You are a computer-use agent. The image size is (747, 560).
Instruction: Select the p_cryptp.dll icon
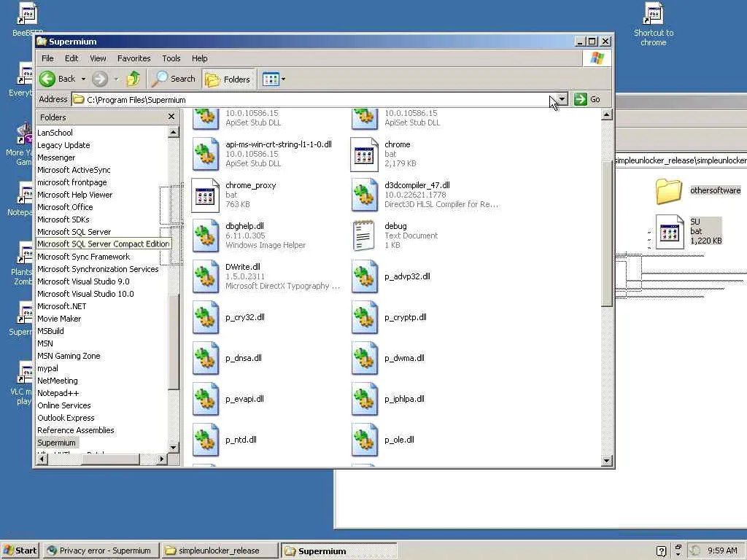point(365,318)
